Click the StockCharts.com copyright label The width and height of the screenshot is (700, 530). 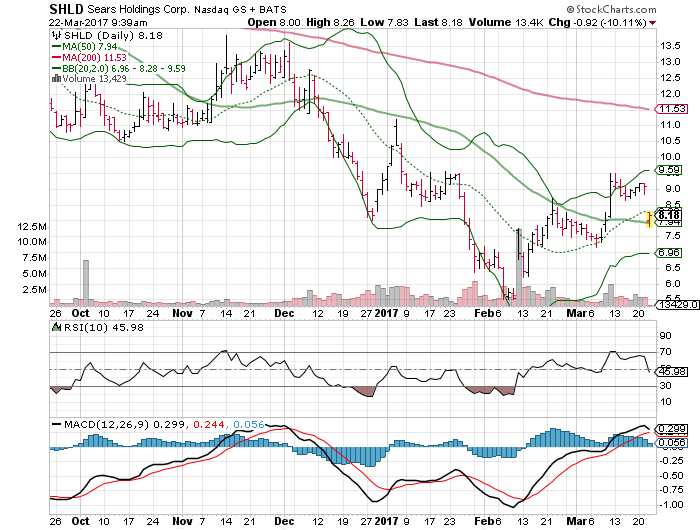(x=611, y=9)
